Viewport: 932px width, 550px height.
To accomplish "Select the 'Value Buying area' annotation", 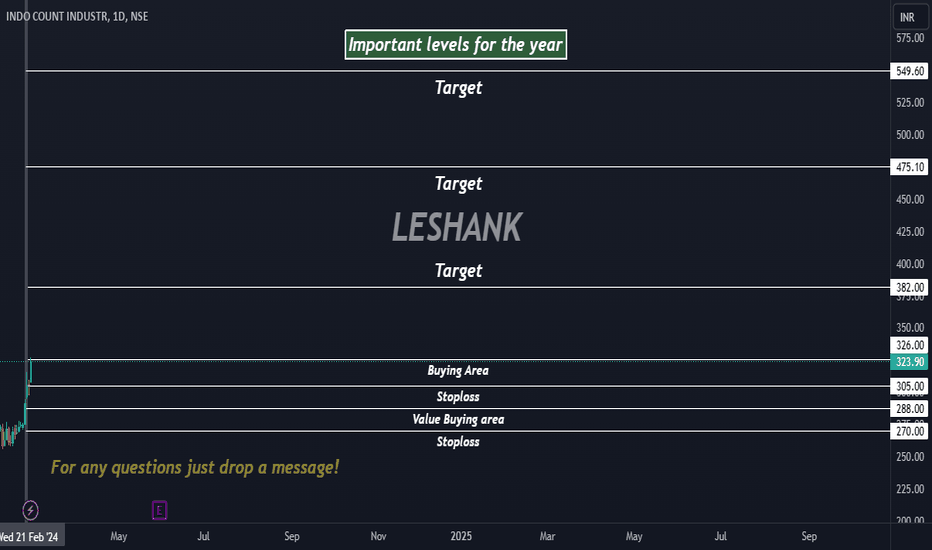I will tap(458, 419).
